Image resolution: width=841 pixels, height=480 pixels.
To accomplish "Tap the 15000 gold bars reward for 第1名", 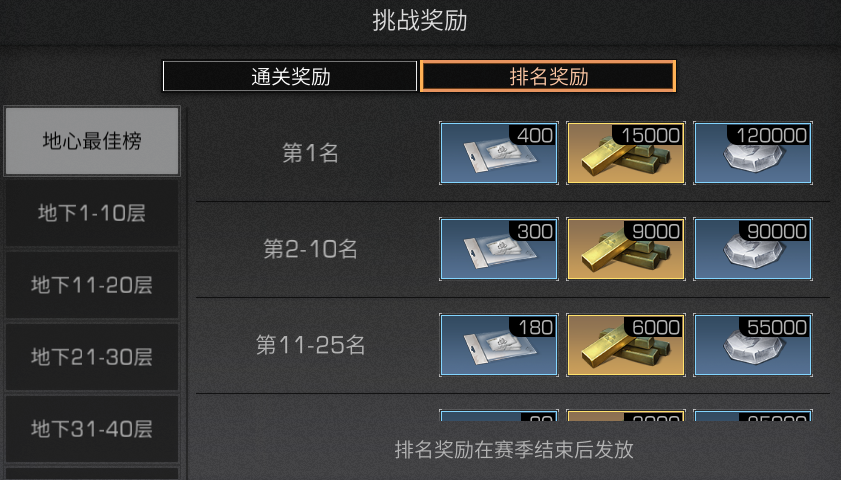I will point(626,153).
